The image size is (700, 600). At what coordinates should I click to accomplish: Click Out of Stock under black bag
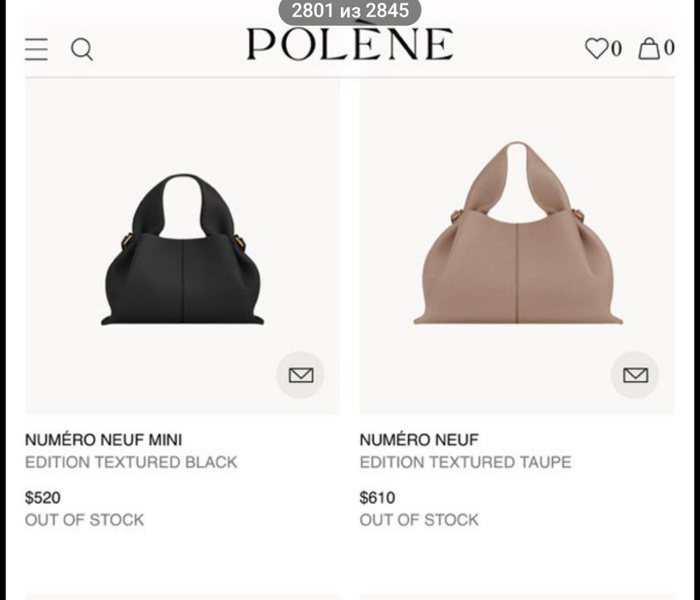[84, 520]
